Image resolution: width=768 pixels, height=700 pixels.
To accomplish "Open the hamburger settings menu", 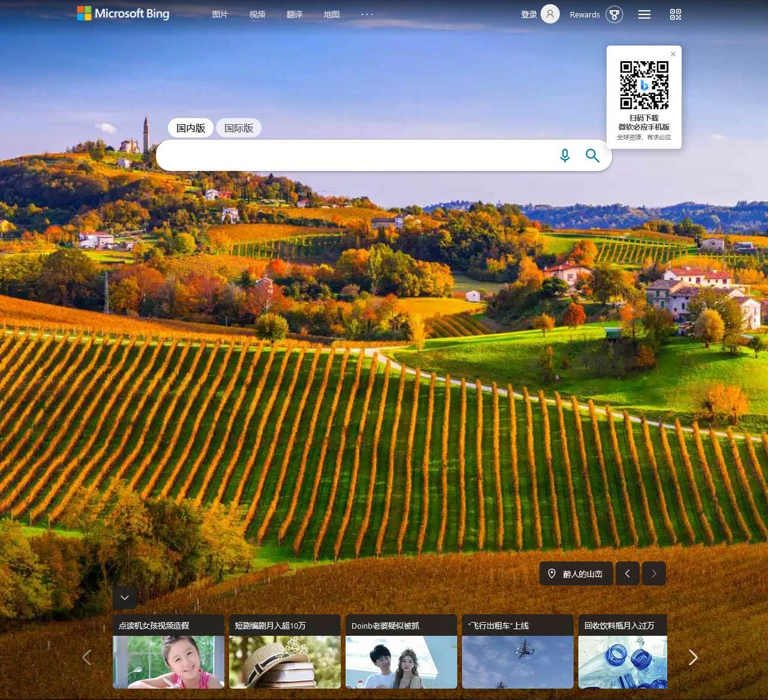I will click(644, 14).
